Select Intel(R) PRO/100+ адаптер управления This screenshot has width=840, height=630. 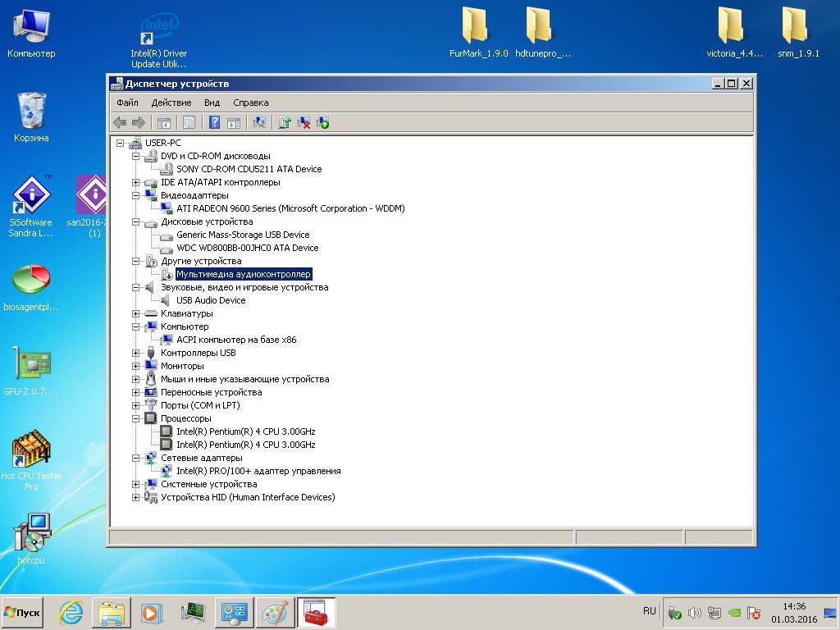click(x=258, y=471)
